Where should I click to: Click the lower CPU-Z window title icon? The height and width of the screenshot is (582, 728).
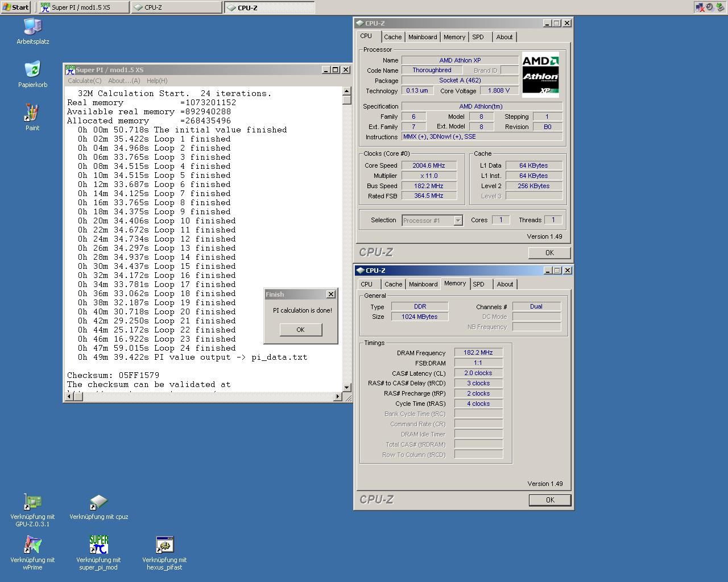point(359,271)
